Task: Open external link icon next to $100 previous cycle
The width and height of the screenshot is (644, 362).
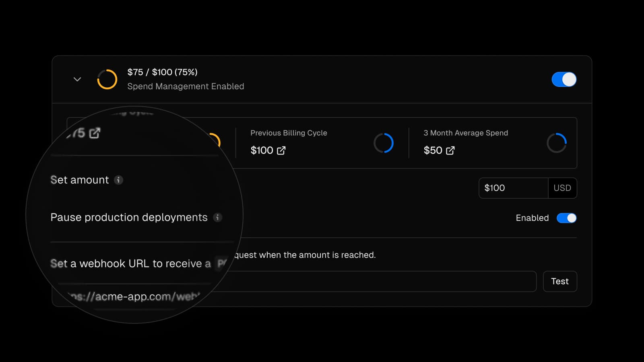Action: click(x=281, y=150)
